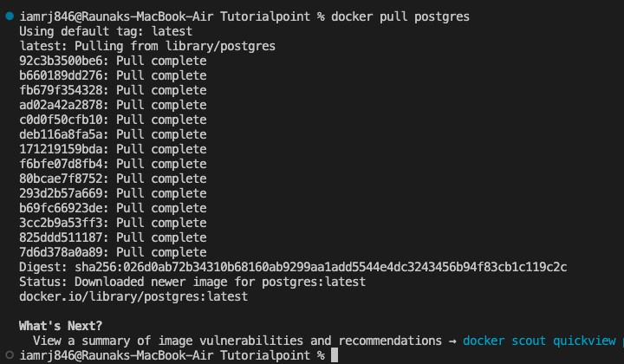Click the 'What's Next?' heading

click(61, 326)
